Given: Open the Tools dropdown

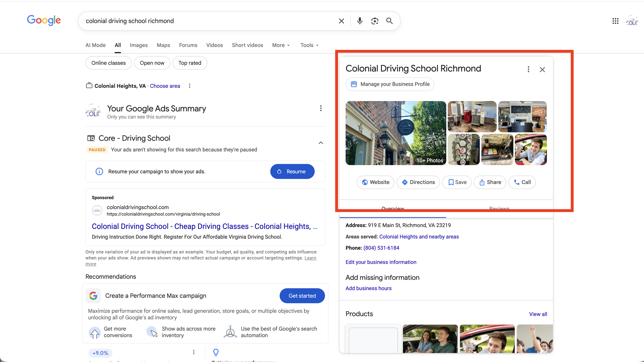Looking at the screenshot, I should (x=309, y=45).
